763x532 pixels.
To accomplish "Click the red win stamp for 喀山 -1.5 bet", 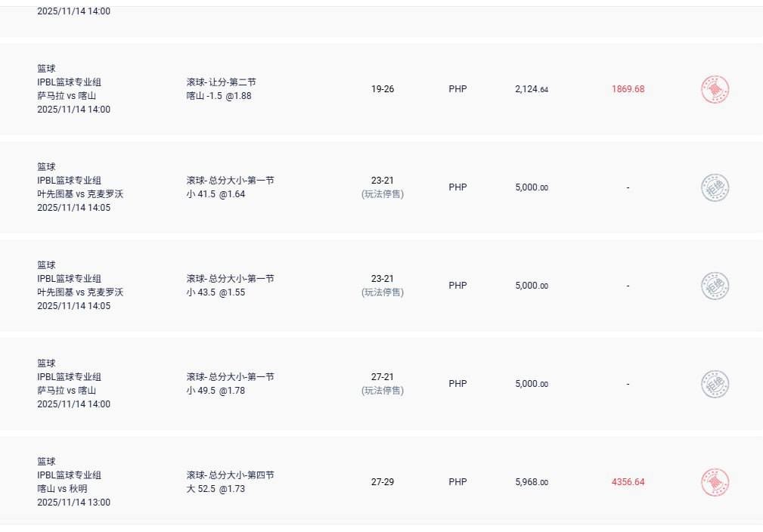I will coord(715,90).
